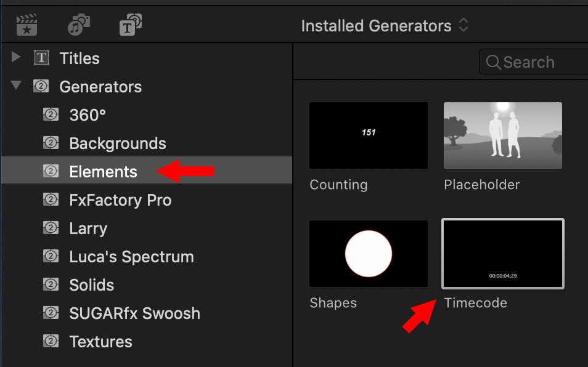Select the Elements category
Image resolution: width=588 pixels, height=367 pixels.
[x=147, y=171]
